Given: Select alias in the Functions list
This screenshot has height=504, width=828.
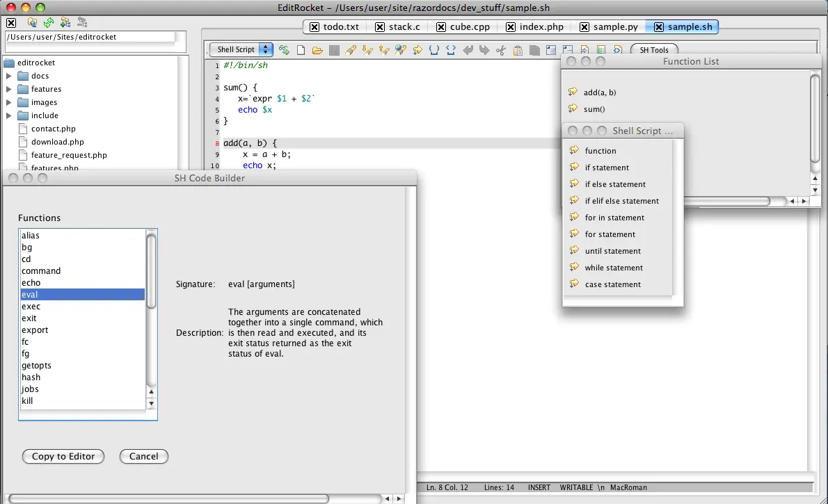Looking at the screenshot, I should [82, 236].
